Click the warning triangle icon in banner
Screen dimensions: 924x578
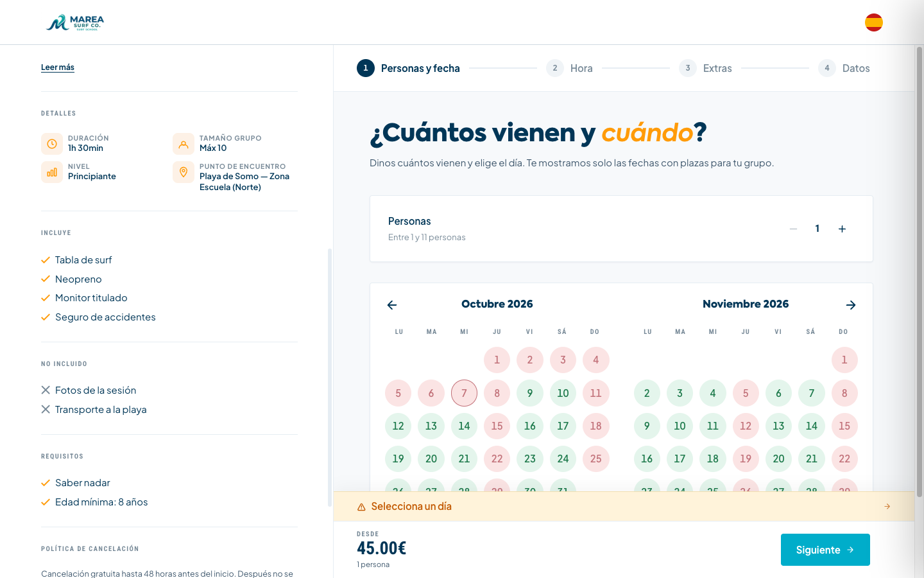361,507
